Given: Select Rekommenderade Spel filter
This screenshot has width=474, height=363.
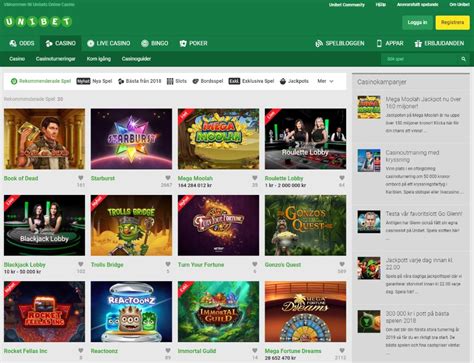Looking at the screenshot, I should click(x=41, y=81).
